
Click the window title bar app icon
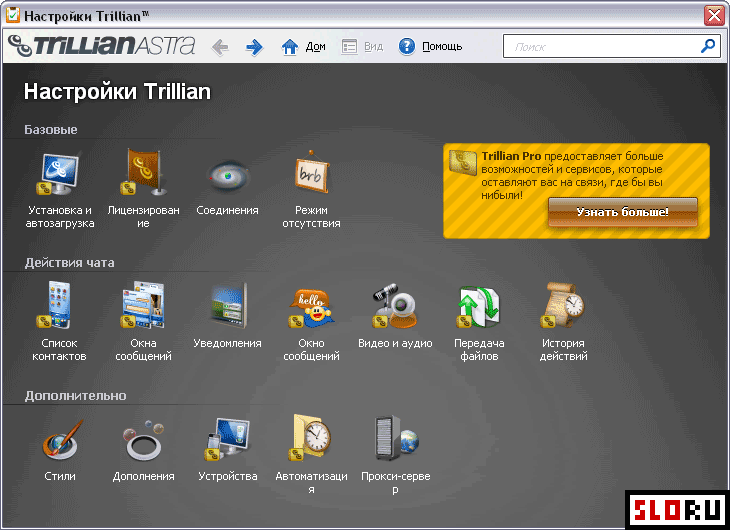pyautogui.click(x=13, y=14)
